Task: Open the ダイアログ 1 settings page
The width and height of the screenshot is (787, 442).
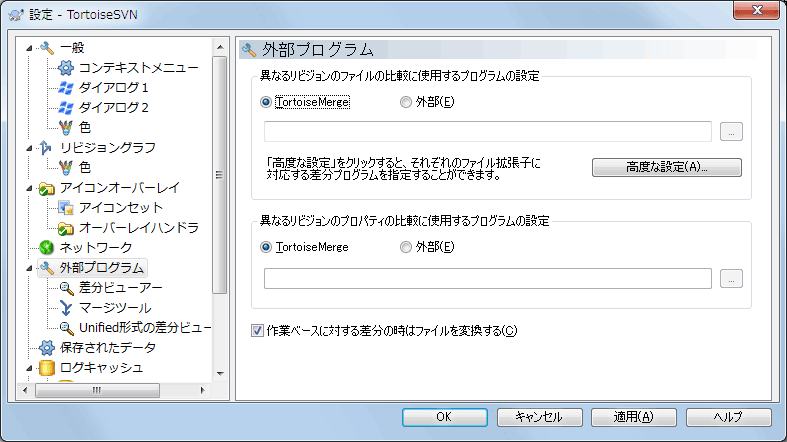Action: [113, 88]
